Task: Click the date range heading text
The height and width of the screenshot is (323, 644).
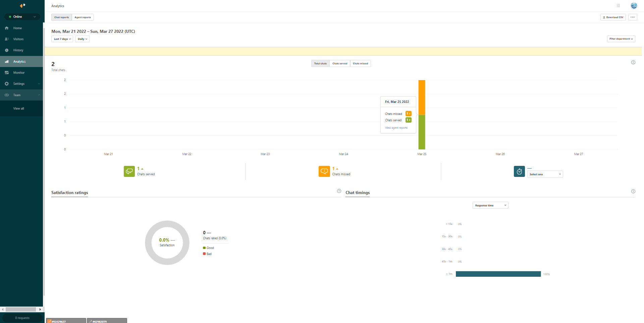Action: [93, 31]
